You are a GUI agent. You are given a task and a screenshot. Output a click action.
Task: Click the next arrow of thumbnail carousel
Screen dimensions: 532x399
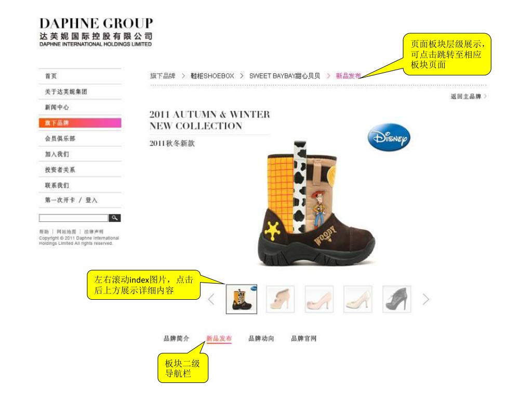pyautogui.click(x=426, y=299)
